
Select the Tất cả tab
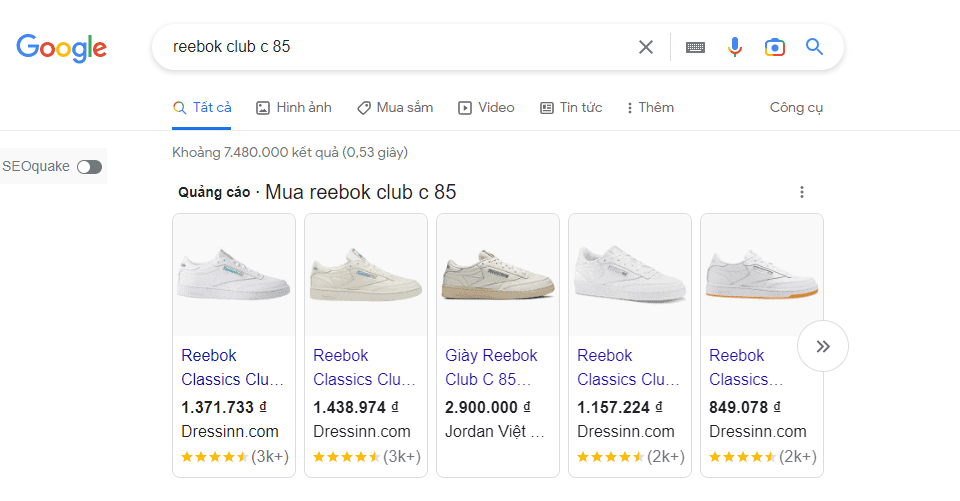pos(202,108)
